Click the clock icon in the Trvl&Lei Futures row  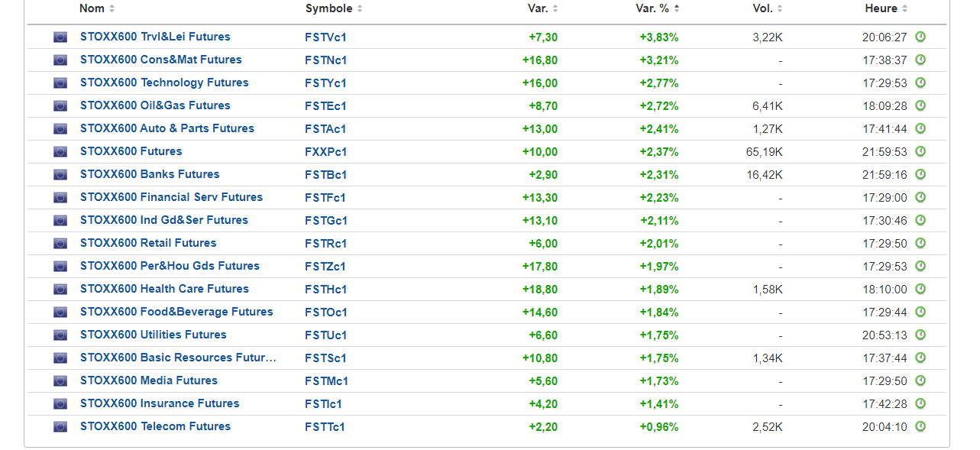tap(920, 37)
